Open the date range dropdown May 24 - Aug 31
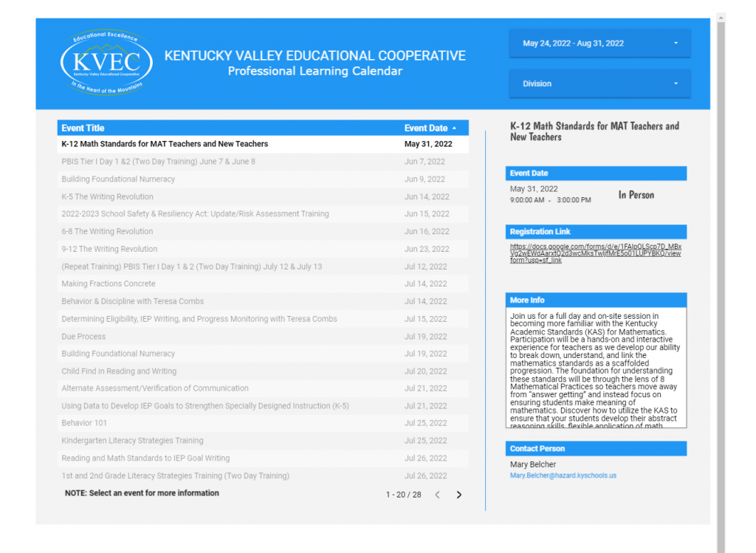 tap(599, 44)
